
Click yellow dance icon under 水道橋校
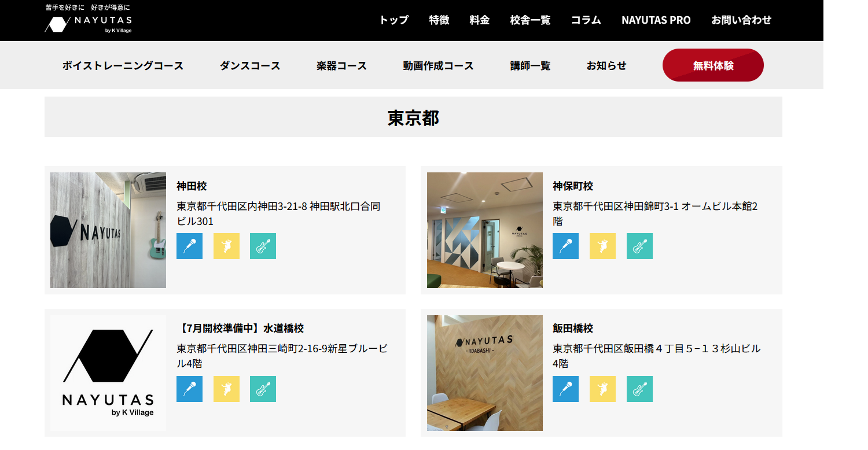click(x=226, y=389)
